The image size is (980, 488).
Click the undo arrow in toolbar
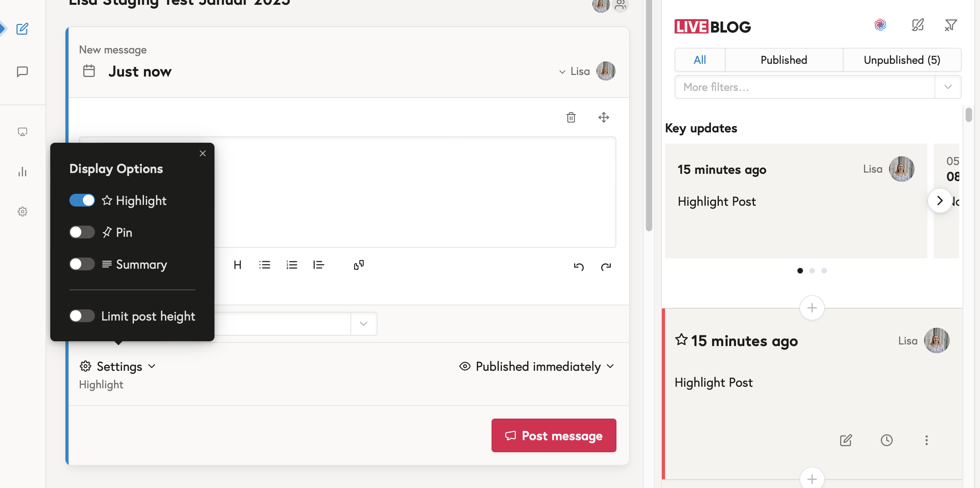[x=579, y=266]
